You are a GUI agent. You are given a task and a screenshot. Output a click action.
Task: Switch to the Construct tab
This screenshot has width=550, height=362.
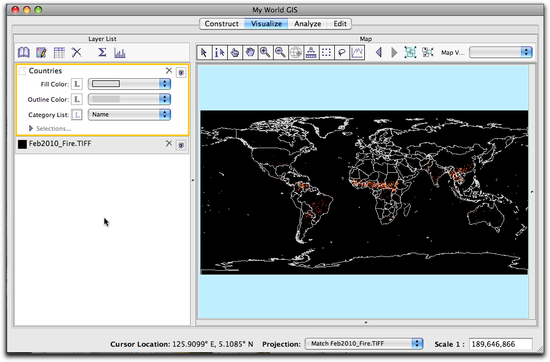tap(221, 24)
